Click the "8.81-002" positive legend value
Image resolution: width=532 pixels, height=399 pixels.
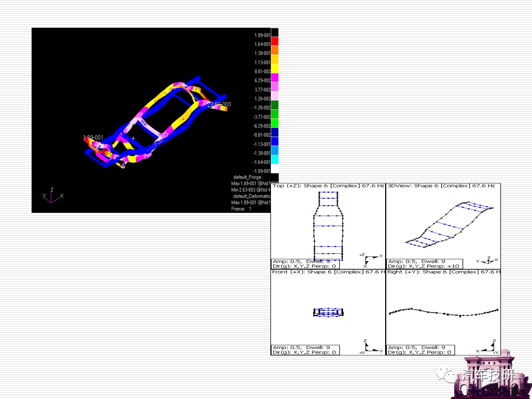tap(262, 71)
